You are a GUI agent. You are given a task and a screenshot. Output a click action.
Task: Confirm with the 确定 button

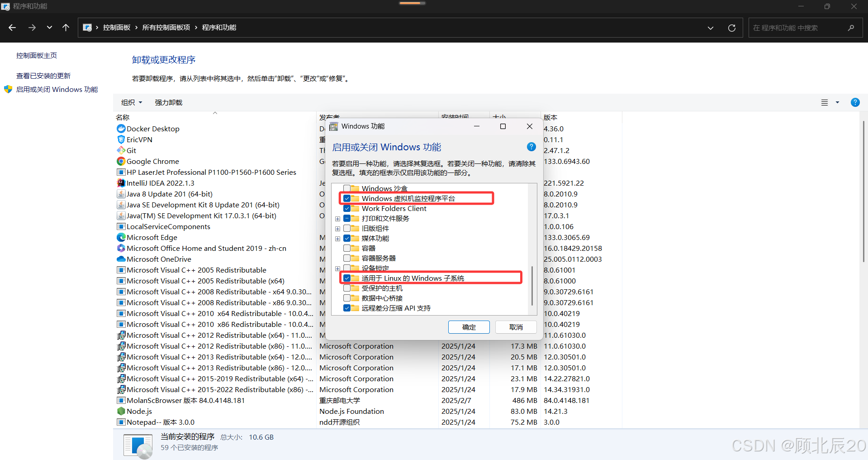469,327
